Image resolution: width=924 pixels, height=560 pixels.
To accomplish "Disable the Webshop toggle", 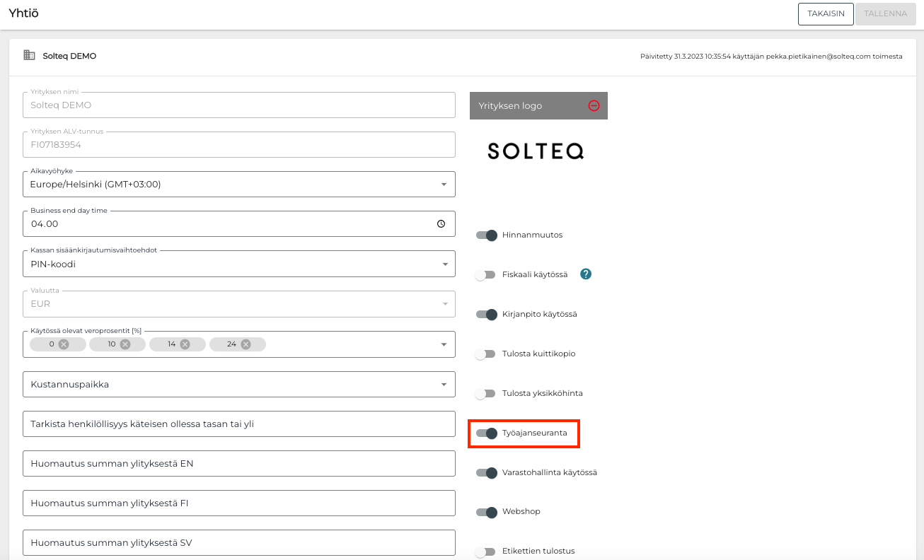I will coord(487,512).
